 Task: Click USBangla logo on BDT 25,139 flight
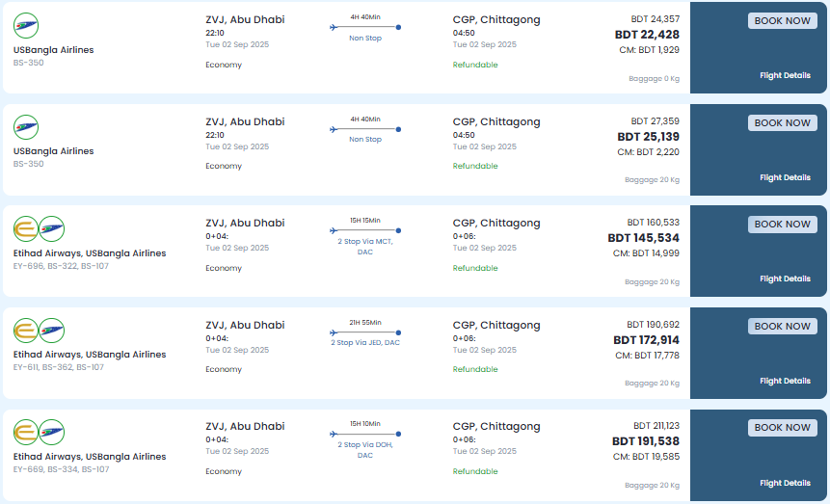pos(26,127)
